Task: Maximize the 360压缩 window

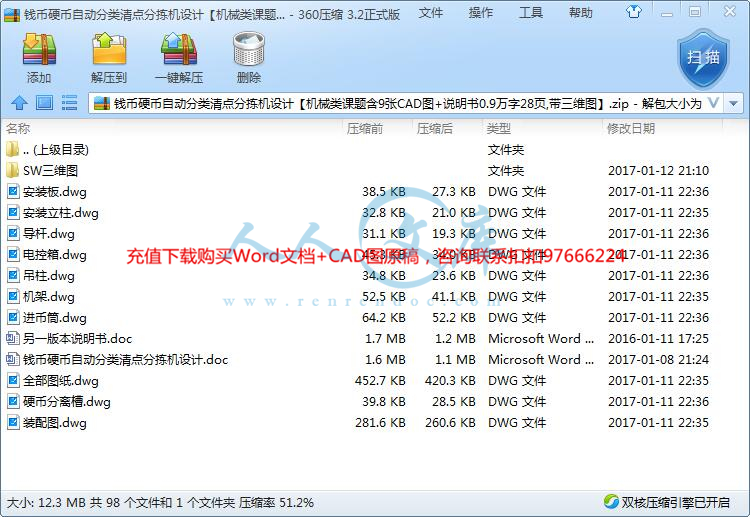Action: coord(695,11)
